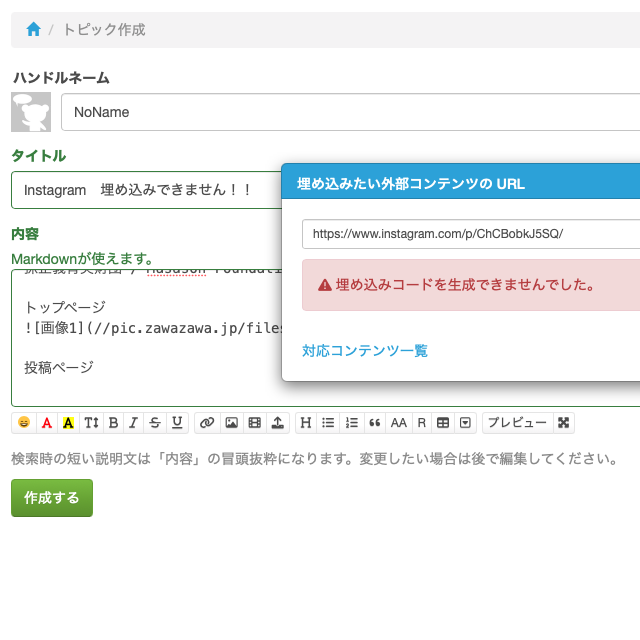The width and height of the screenshot is (640, 640).
Task: Focus the handle name field NoName
Action: tap(350, 112)
